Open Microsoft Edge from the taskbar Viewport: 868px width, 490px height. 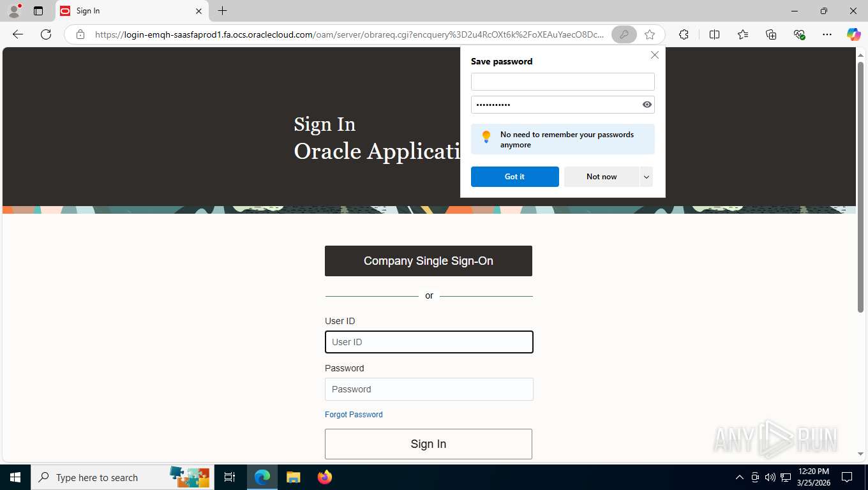(x=262, y=477)
